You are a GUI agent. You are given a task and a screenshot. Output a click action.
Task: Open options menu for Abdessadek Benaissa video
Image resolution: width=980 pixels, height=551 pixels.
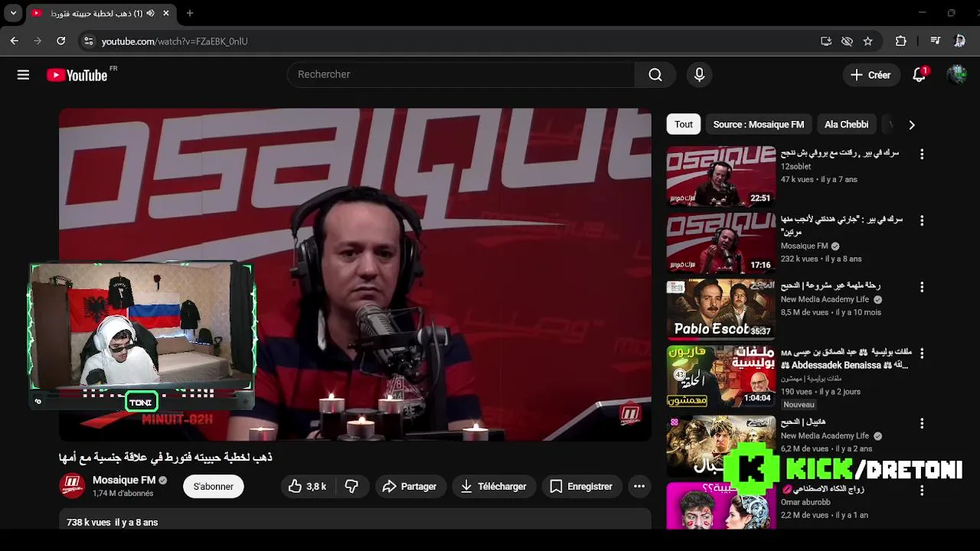click(922, 354)
